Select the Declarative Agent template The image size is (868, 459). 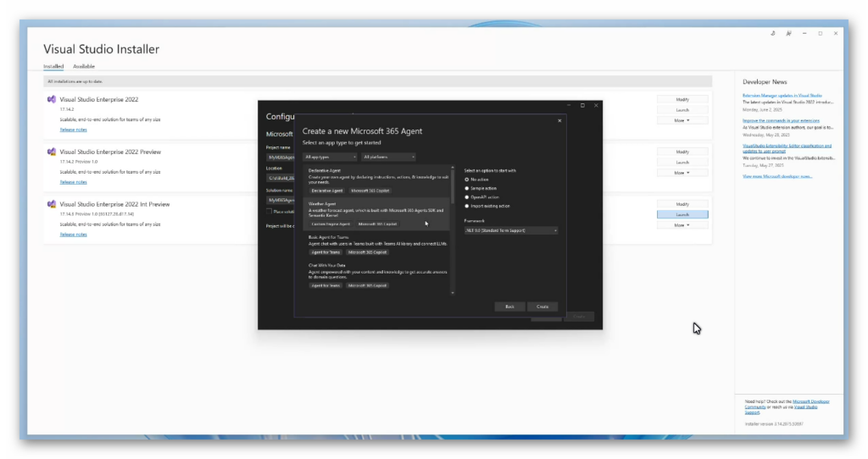(376, 181)
